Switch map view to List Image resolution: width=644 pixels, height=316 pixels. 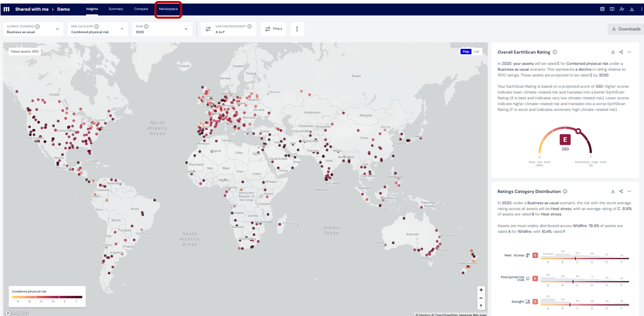click(x=476, y=51)
